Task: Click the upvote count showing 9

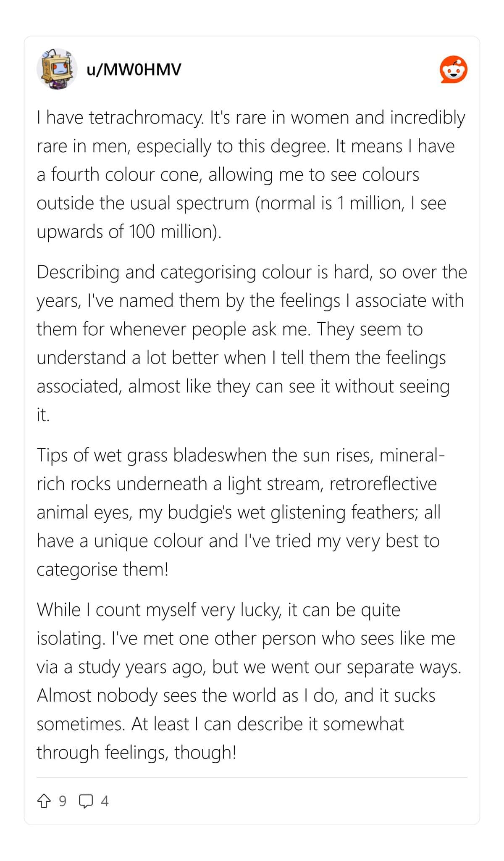Action: (x=62, y=801)
